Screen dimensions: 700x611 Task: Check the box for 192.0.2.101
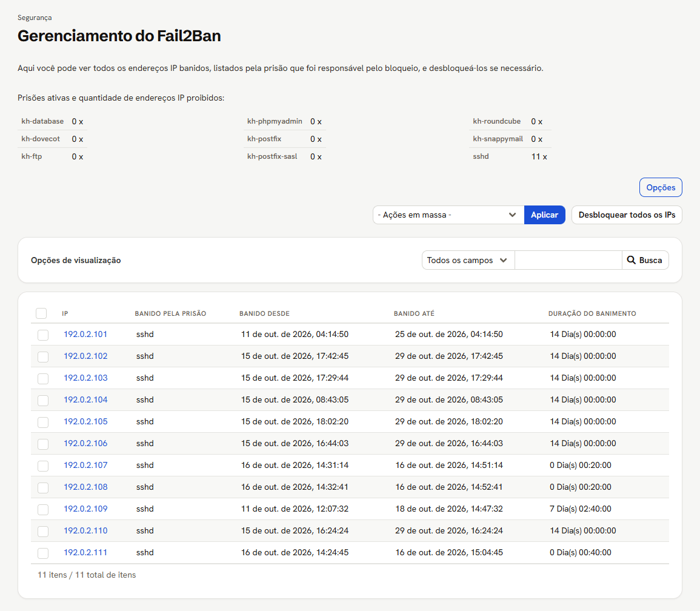43,335
